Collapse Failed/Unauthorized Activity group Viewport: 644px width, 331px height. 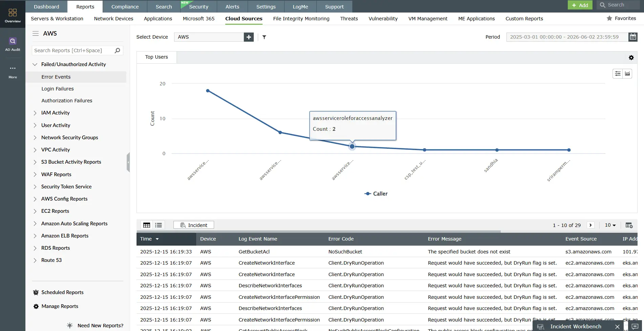point(35,64)
